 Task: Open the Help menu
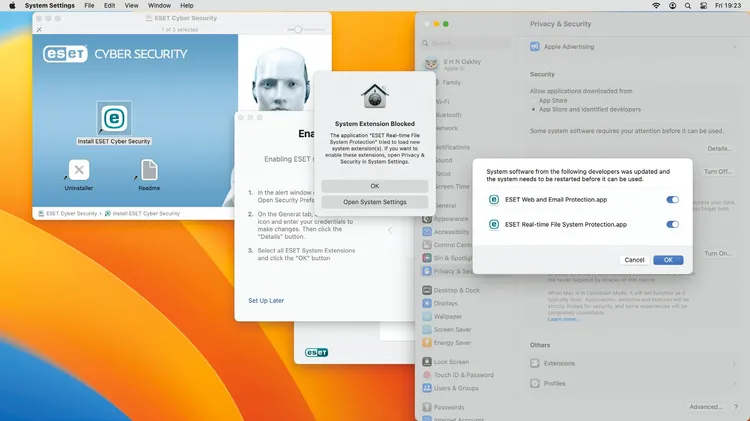tap(187, 6)
